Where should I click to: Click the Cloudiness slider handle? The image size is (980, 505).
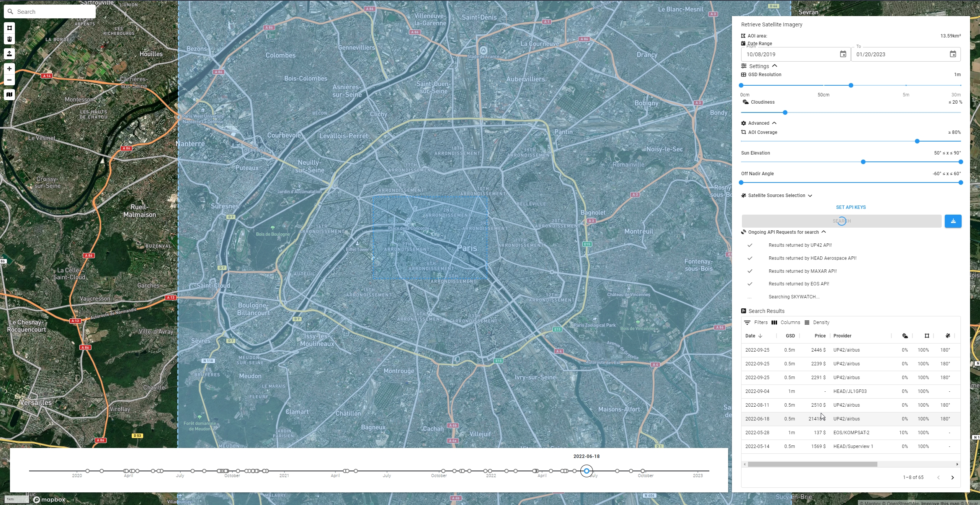[785, 112]
